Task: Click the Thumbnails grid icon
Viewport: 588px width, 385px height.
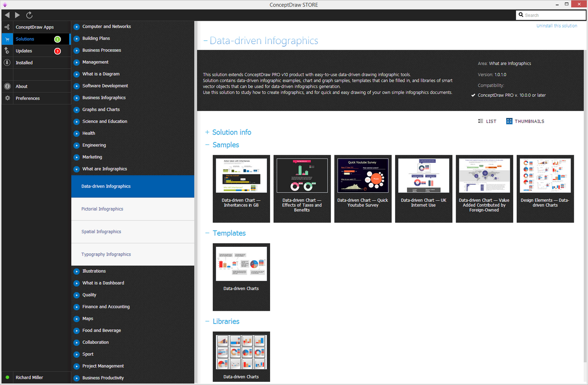Action: coord(509,121)
